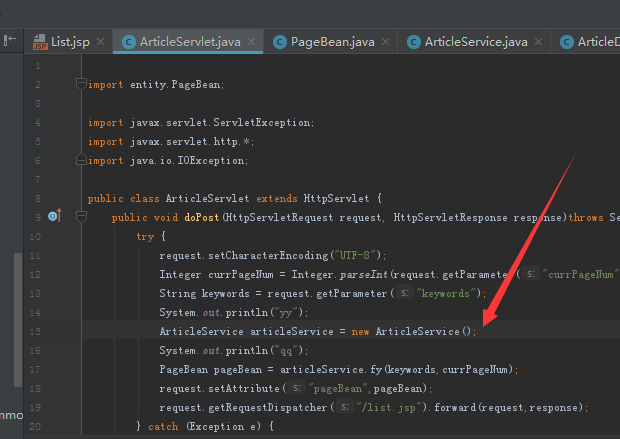The width and height of the screenshot is (620, 439).
Task: Click the hide tool window icon
Action: (x=10, y=42)
